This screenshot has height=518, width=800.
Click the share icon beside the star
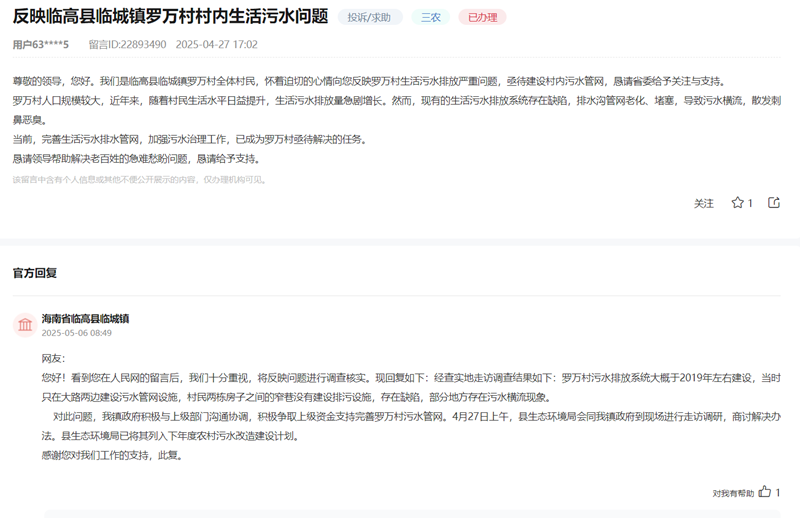pyautogui.click(x=773, y=203)
